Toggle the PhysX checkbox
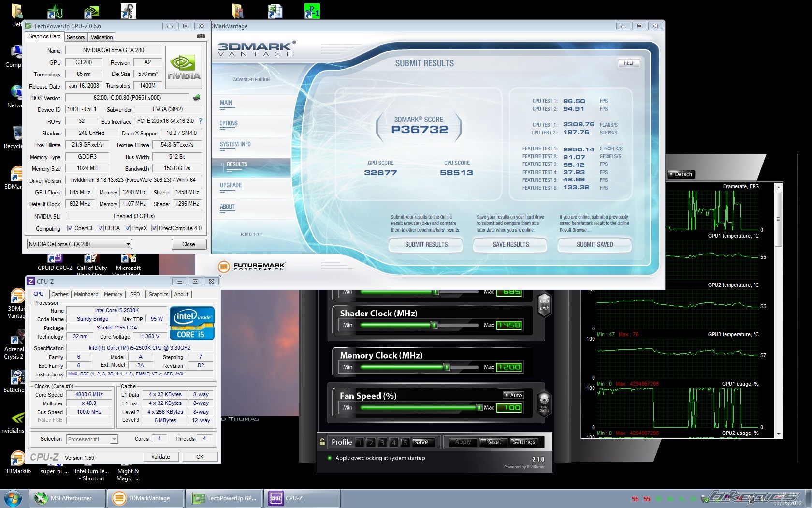 [128, 228]
